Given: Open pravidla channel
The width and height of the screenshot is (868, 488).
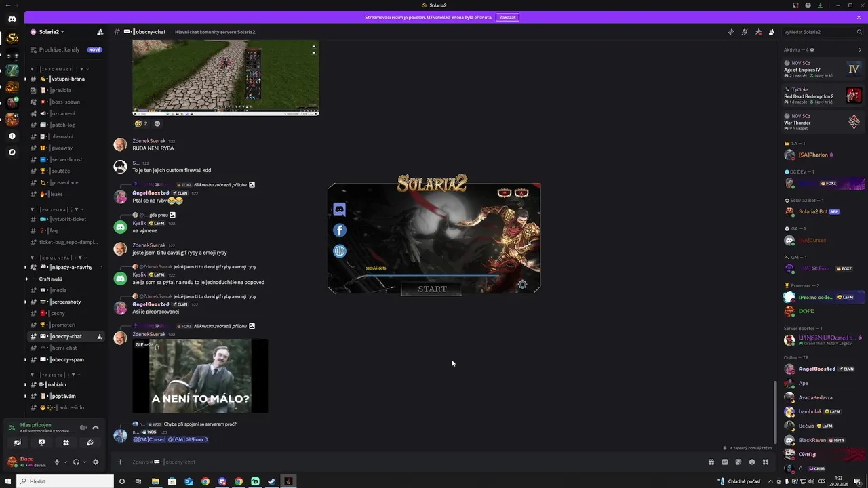Looking at the screenshot, I should coord(66,90).
